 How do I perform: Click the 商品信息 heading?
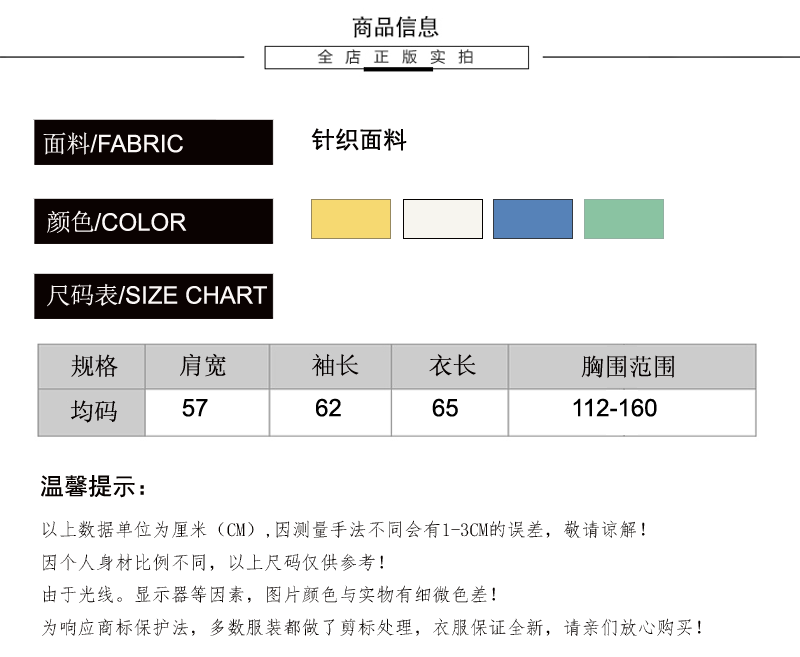(396, 27)
